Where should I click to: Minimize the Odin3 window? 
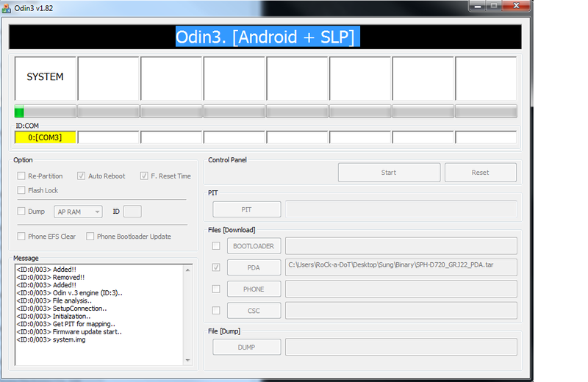478,6
